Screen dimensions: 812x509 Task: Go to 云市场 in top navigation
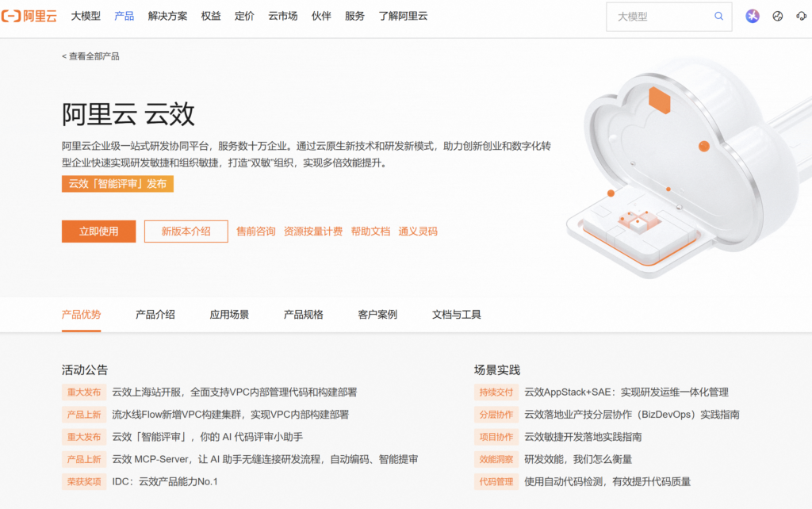coord(283,16)
